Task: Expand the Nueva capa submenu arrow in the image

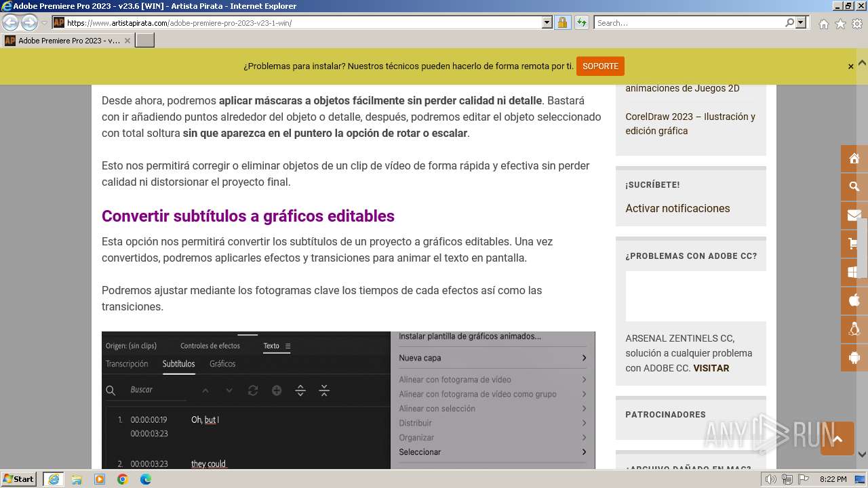Action: 584,358
